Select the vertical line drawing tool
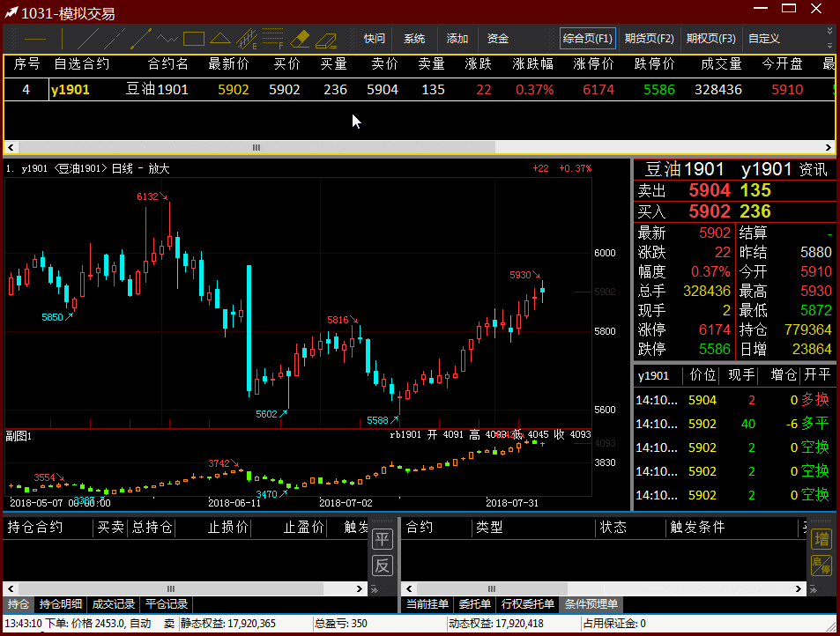This screenshot has width=840, height=636. pyautogui.click(x=63, y=40)
